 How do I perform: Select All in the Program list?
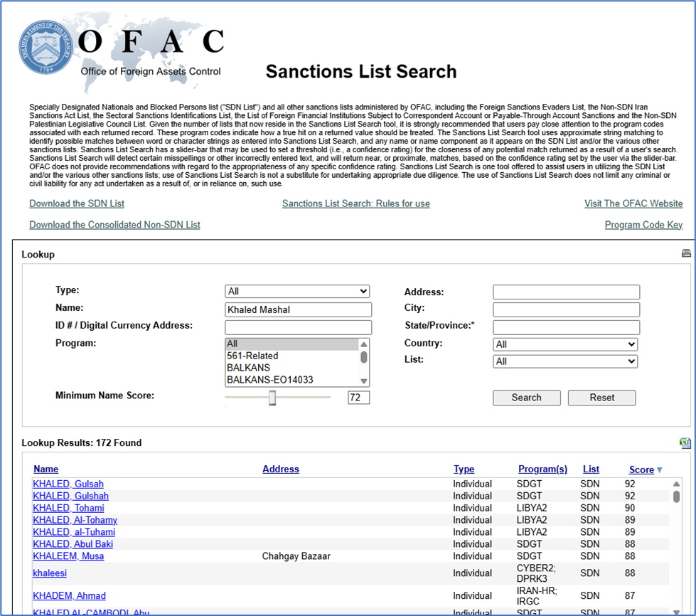pos(292,344)
